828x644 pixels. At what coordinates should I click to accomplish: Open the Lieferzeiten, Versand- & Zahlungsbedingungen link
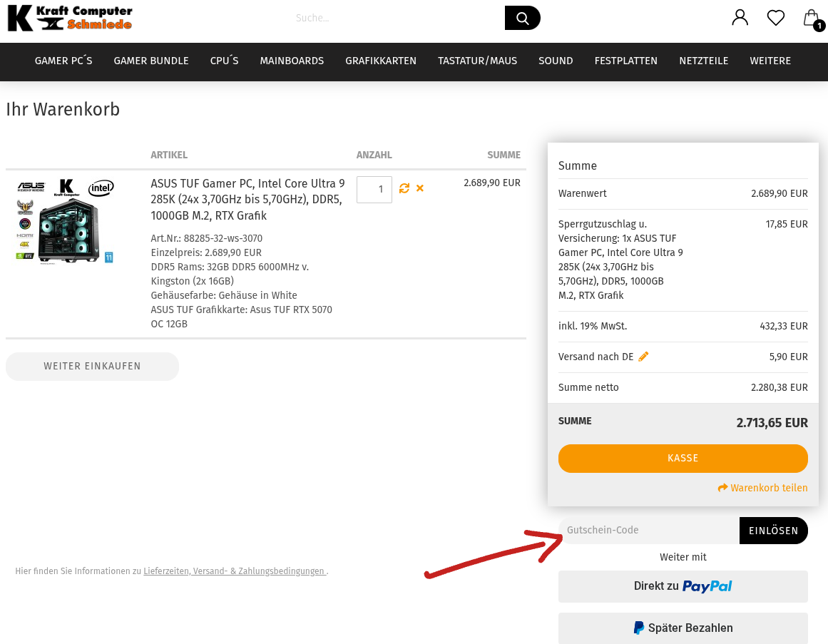pos(235,571)
